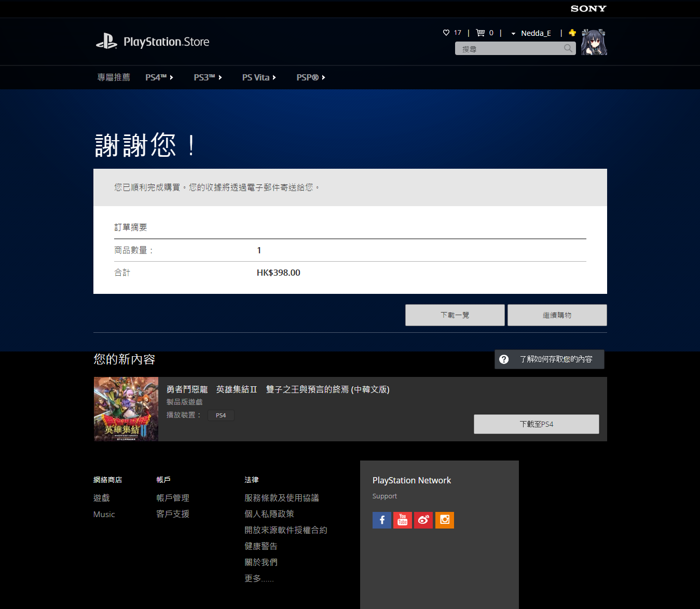The image size is (700, 609).
Task: Expand the Nedda_E account dropdown
Action: point(531,33)
